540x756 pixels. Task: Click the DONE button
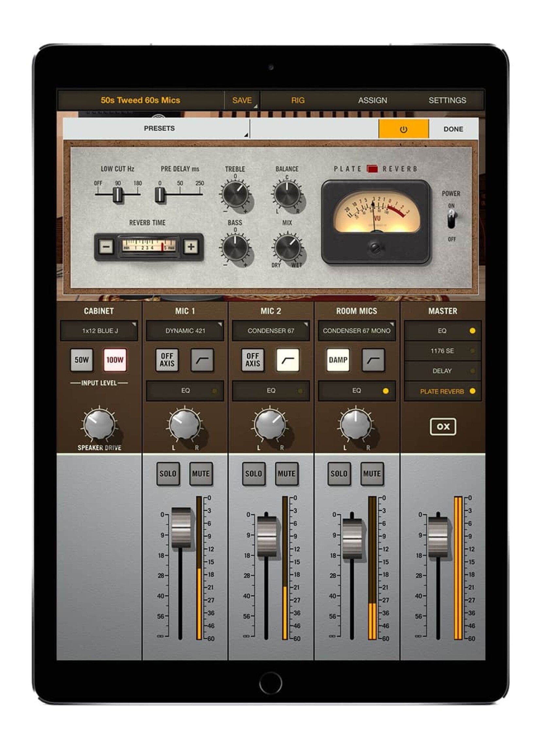pyautogui.click(x=453, y=129)
